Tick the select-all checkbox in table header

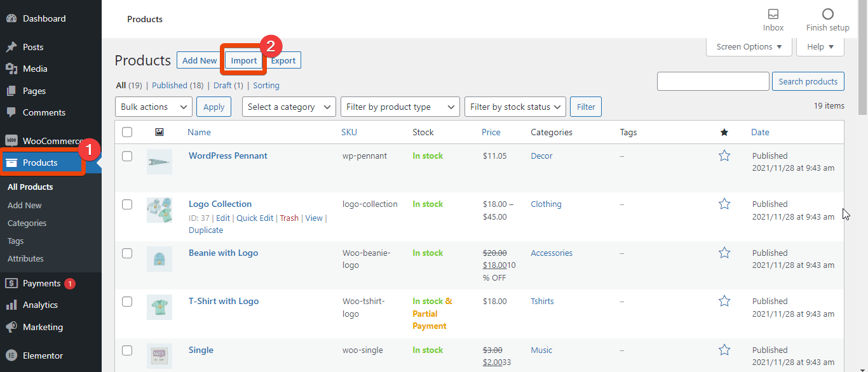127,132
